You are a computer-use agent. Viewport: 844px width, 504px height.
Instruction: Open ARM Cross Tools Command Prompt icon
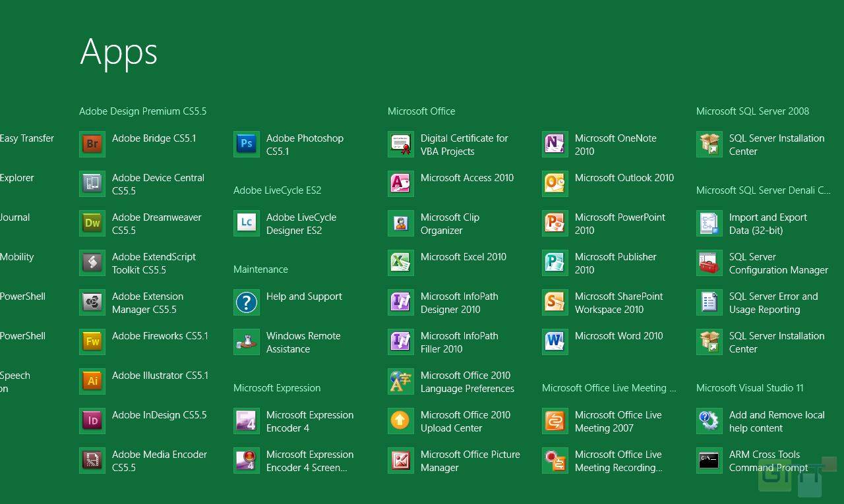(709, 461)
